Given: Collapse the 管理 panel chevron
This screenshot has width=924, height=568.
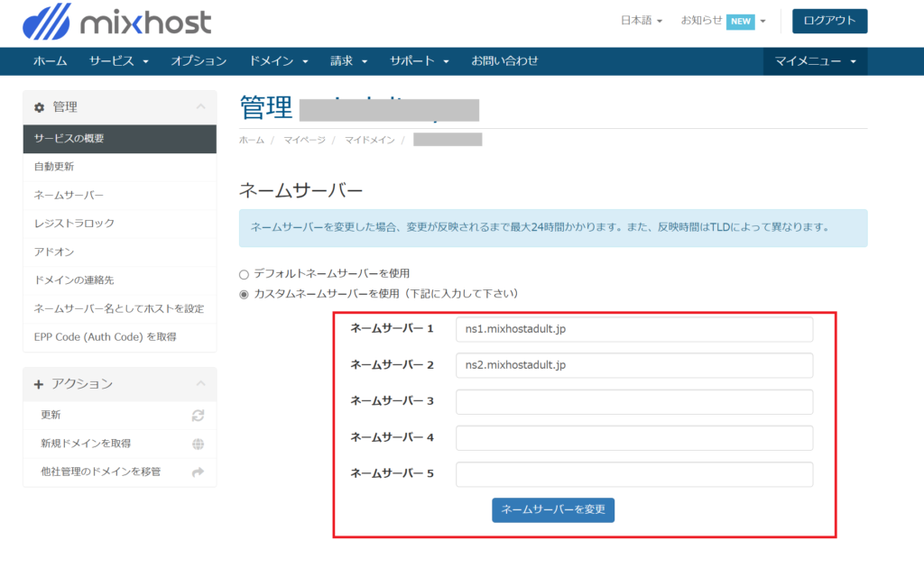Looking at the screenshot, I should 200,107.
